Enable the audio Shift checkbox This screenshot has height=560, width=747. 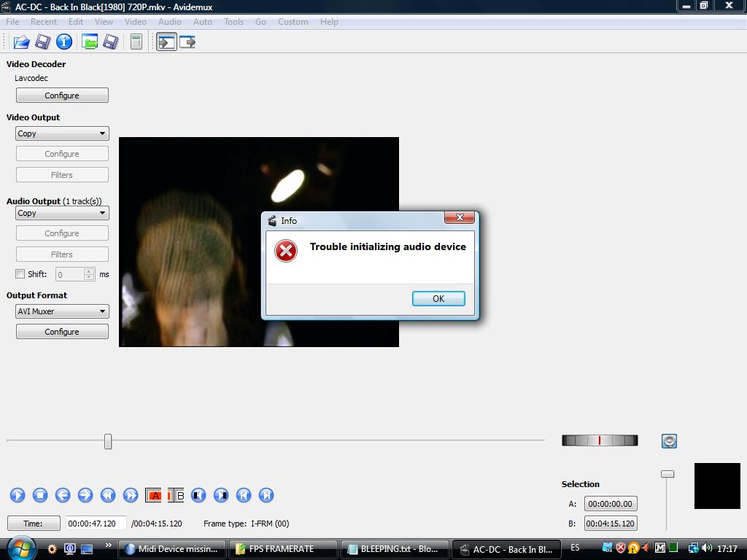tap(20, 274)
